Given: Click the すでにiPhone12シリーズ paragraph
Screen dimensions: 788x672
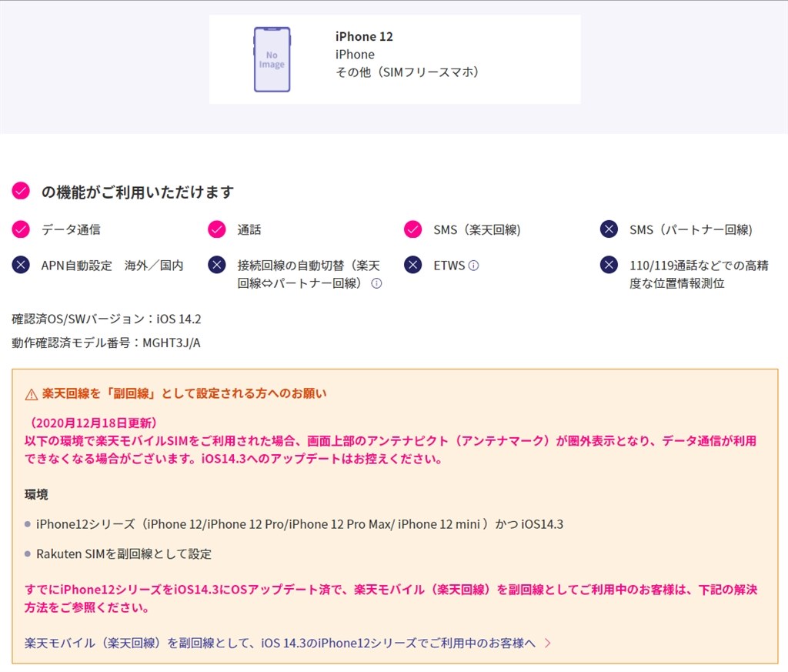Looking at the screenshot, I should tap(390, 598).
